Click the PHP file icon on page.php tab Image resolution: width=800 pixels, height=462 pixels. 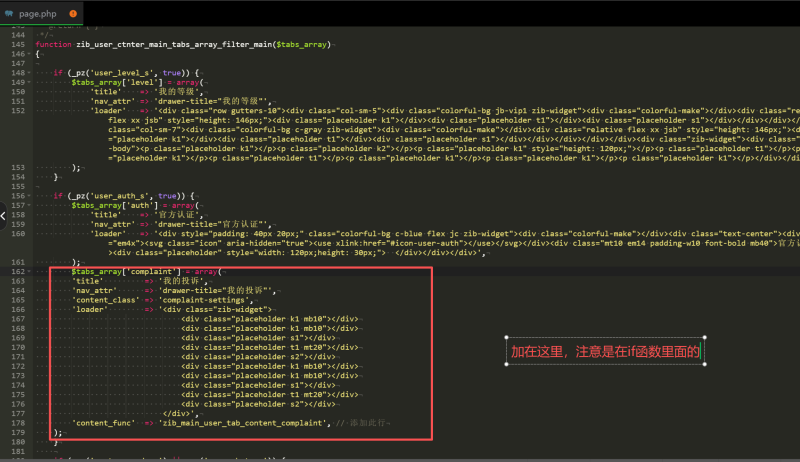[9, 14]
